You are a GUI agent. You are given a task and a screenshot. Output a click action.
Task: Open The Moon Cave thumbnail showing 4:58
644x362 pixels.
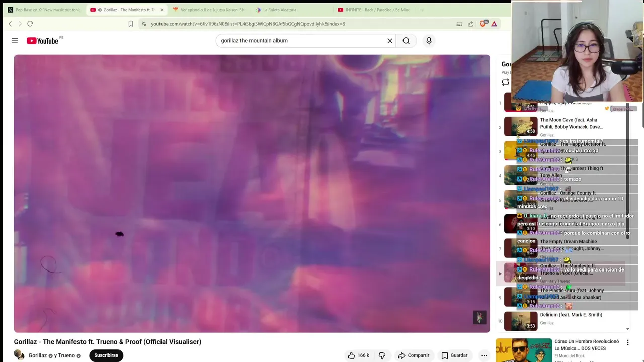[521, 126]
